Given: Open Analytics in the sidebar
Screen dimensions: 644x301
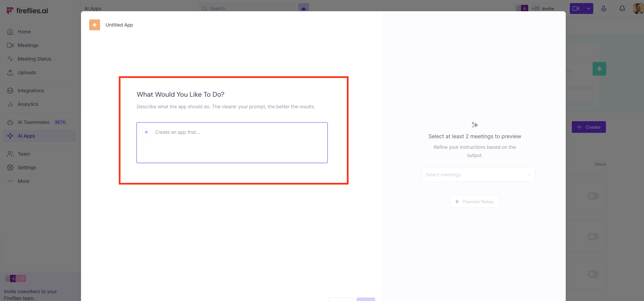Looking at the screenshot, I should pyautogui.click(x=28, y=104).
